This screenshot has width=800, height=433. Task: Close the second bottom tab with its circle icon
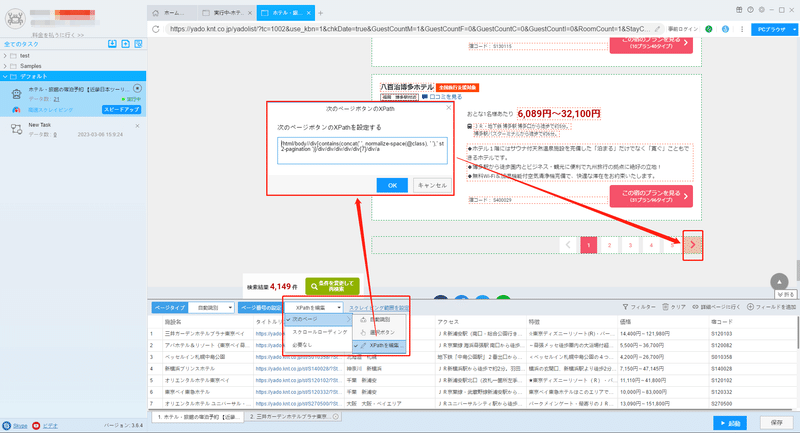coord(336,417)
